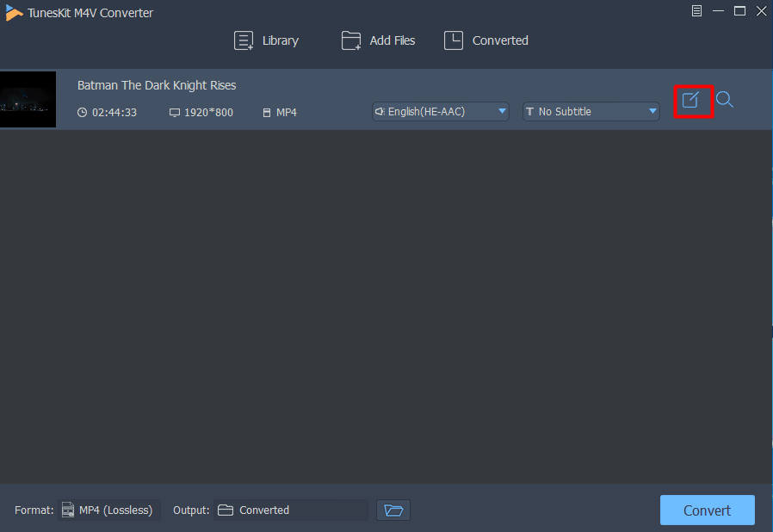
Task: Click the format file icon next to MP4 (Lossless)
Action: 68,510
